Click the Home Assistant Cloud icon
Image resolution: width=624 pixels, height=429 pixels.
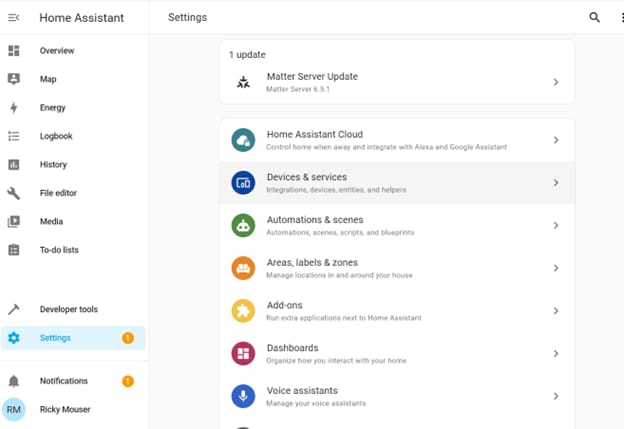243,140
